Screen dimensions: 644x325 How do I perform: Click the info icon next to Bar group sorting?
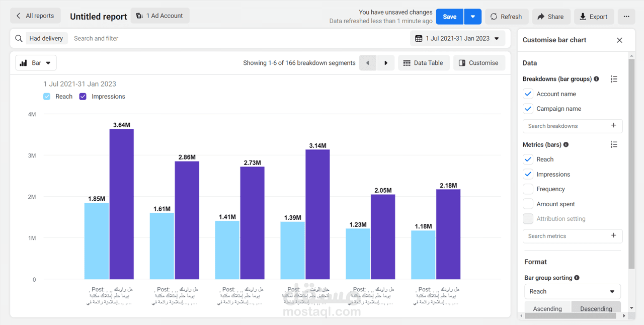[577, 278]
